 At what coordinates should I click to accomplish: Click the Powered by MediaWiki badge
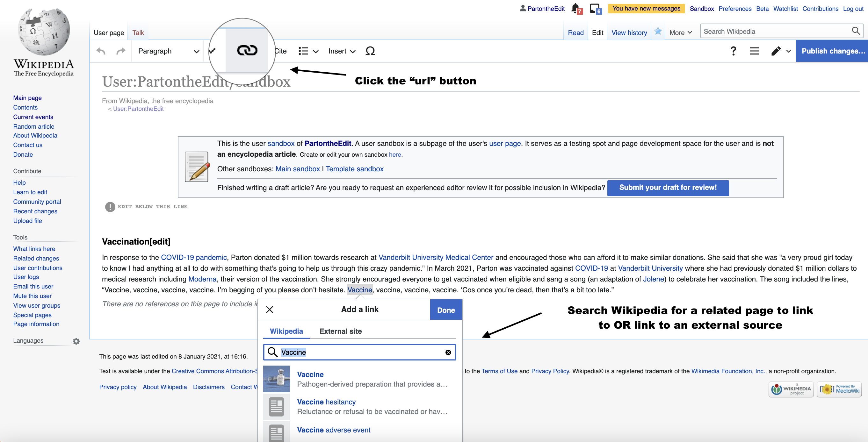click(x=839, y=389)
